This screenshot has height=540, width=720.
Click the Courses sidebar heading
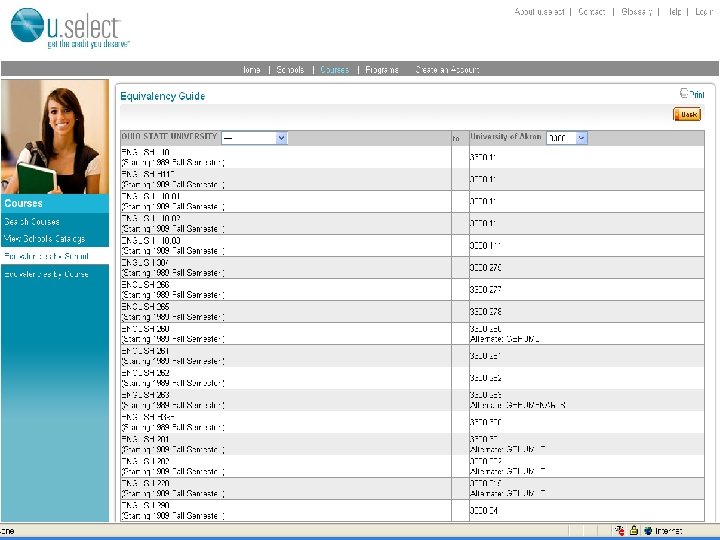(x=23, y=203)
